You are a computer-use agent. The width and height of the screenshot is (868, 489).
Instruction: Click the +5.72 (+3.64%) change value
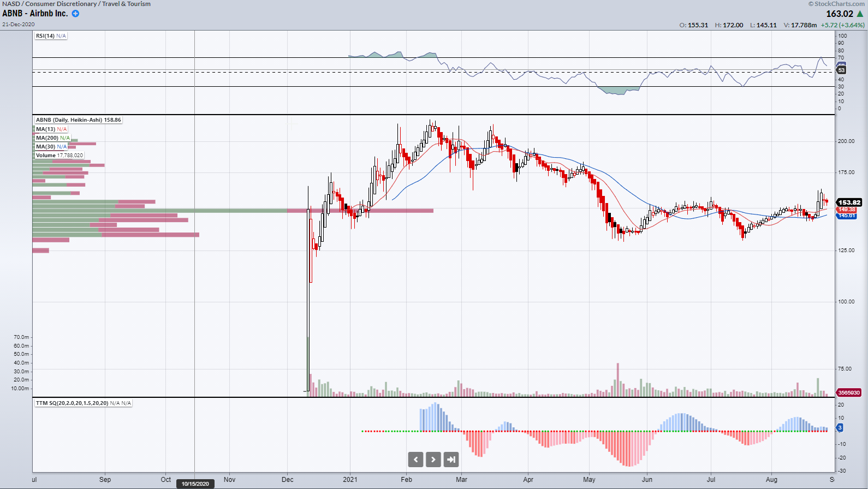[843, 25]
